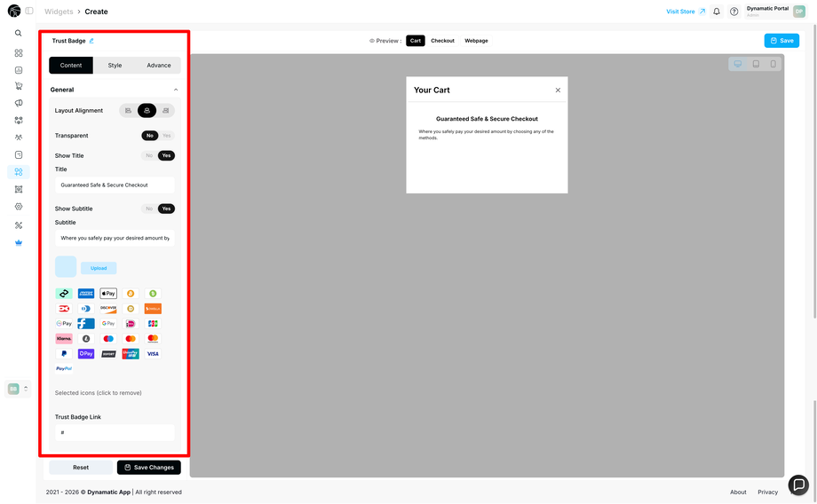Open the crown premium sidebar icon

click(19, 242)
